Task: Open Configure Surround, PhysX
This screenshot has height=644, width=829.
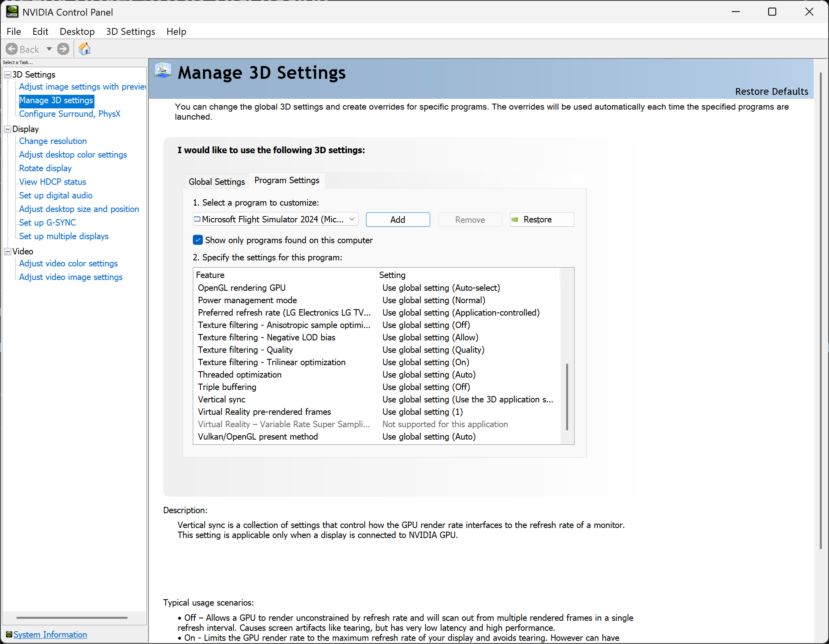Action: coord(70,114)
